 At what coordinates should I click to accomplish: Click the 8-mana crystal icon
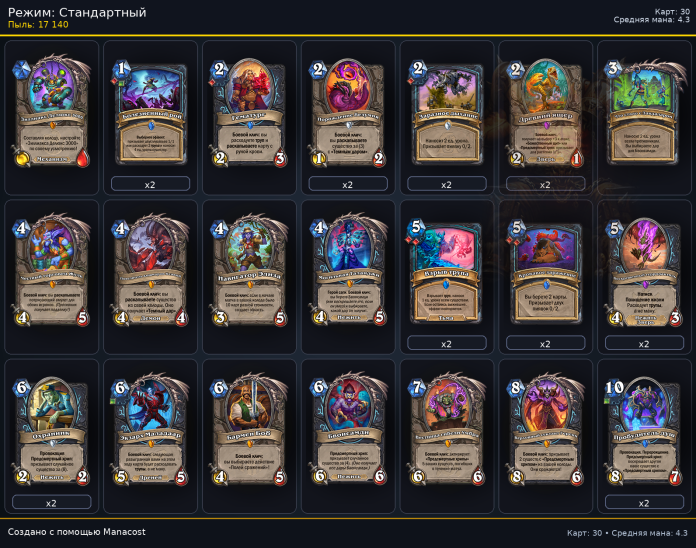point(515,387)
